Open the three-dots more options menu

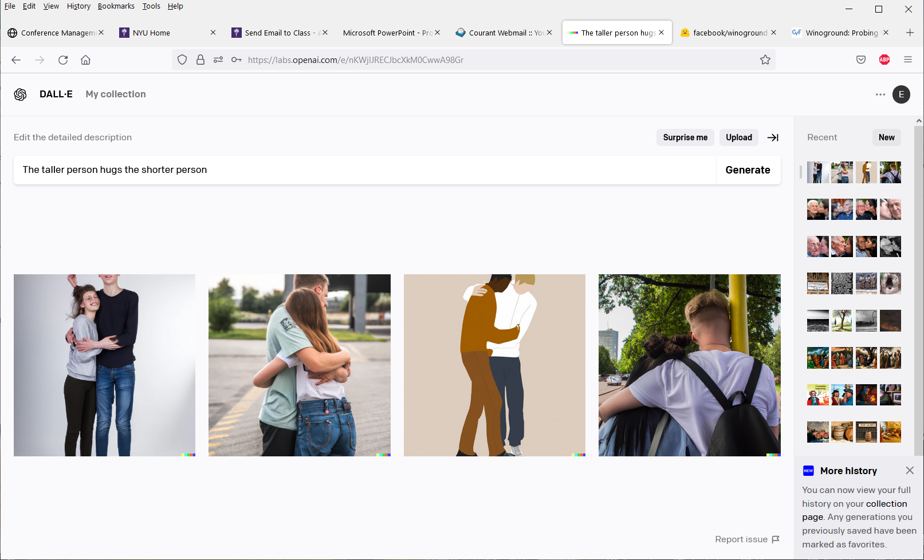pos(880,94)
